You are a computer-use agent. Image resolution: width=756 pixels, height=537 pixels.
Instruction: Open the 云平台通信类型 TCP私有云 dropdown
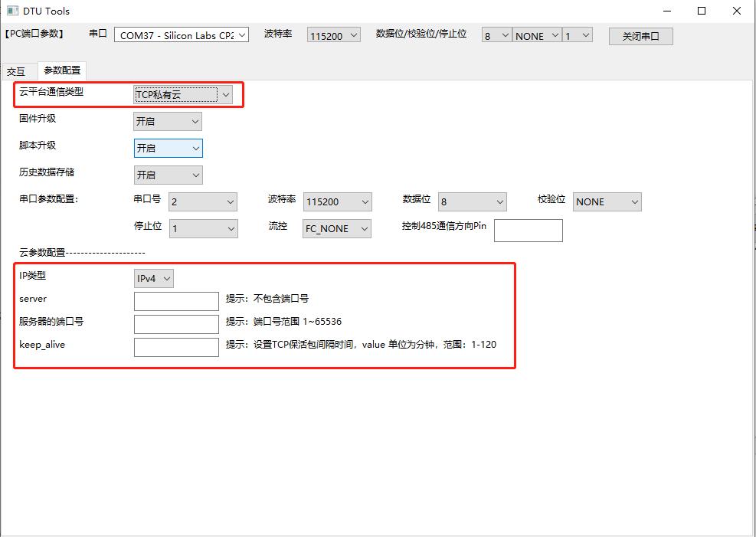coord(183,94)
